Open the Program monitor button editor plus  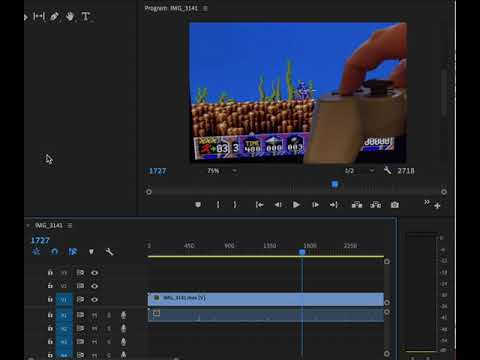tap(437, 206)
